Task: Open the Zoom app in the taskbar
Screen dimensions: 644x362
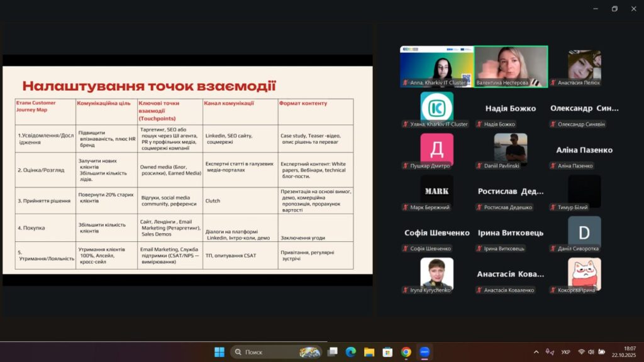Action: [x=424, y=352]
